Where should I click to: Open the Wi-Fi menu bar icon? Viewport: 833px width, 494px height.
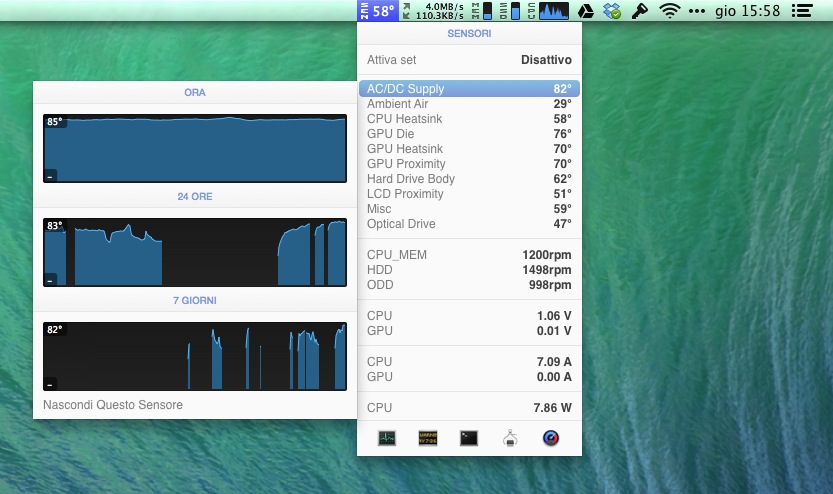[669, 11]
